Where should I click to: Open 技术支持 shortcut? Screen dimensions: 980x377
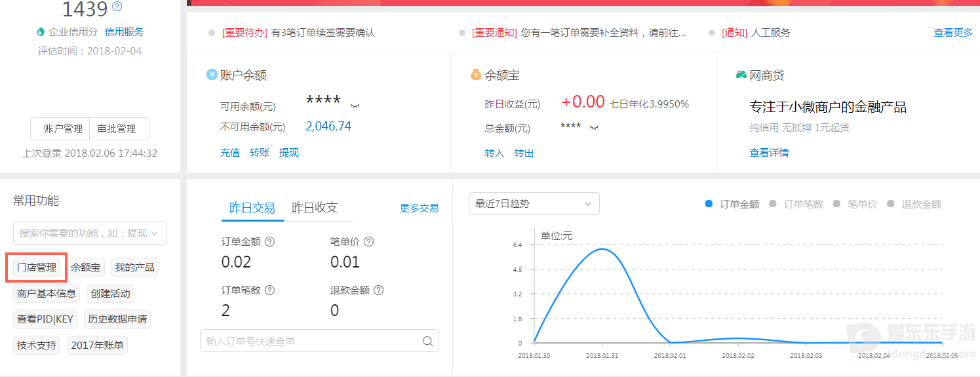37,345
